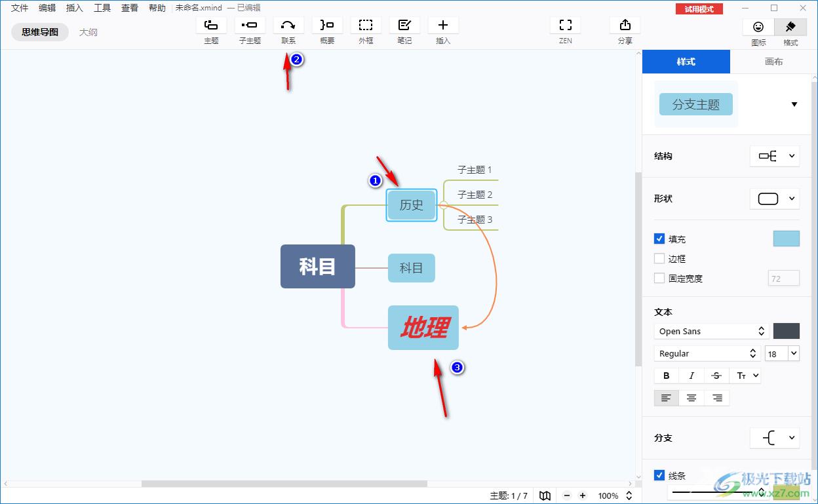Select 子主题 2
Screen dimensions: 818x504
pyautogui.click(x=475, y=195)
